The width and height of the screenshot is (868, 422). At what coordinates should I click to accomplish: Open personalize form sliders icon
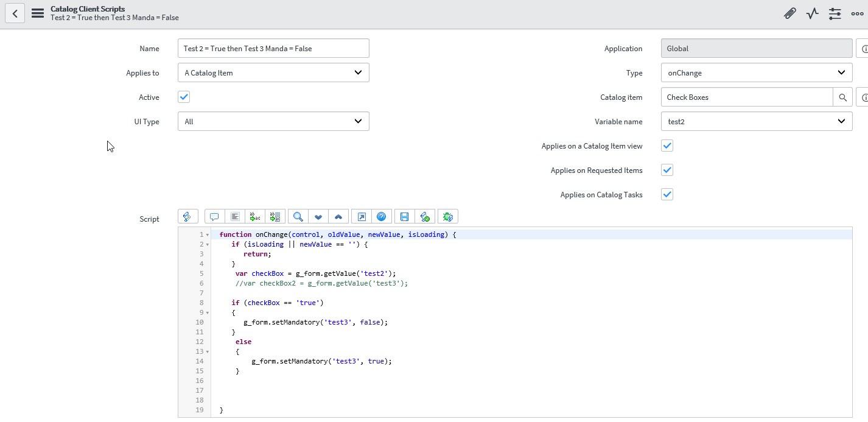point(835,13)
